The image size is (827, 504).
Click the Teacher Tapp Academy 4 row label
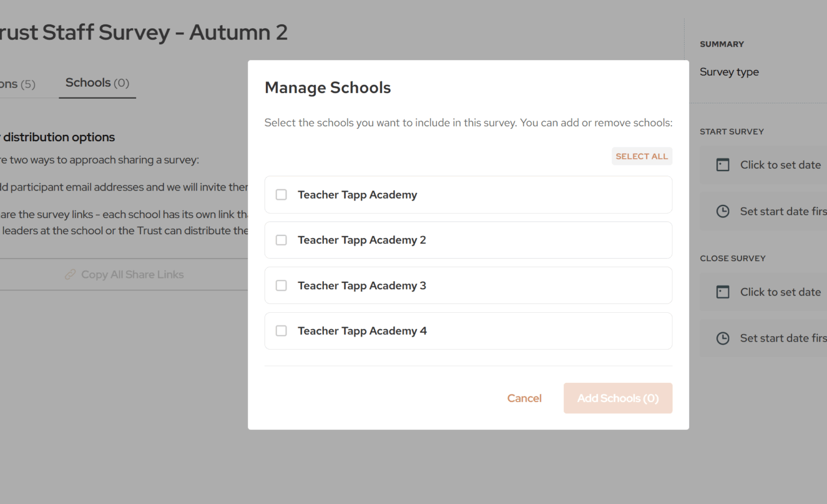coord(362,331)
